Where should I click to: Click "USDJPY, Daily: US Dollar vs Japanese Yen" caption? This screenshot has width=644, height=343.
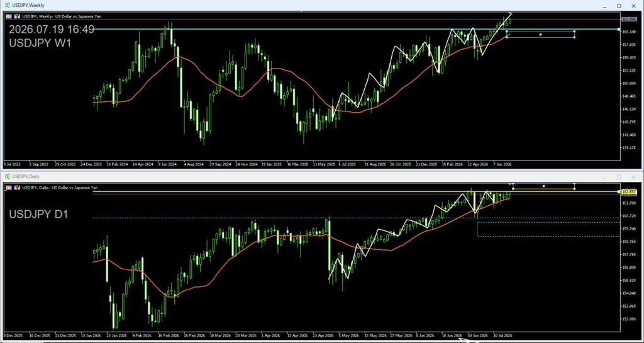[x=60, y=188]
